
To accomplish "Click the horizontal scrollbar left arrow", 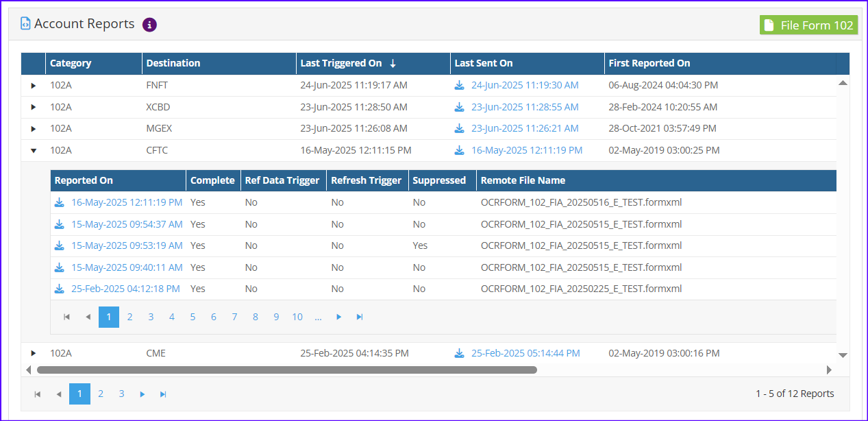I will pos(28,370).
